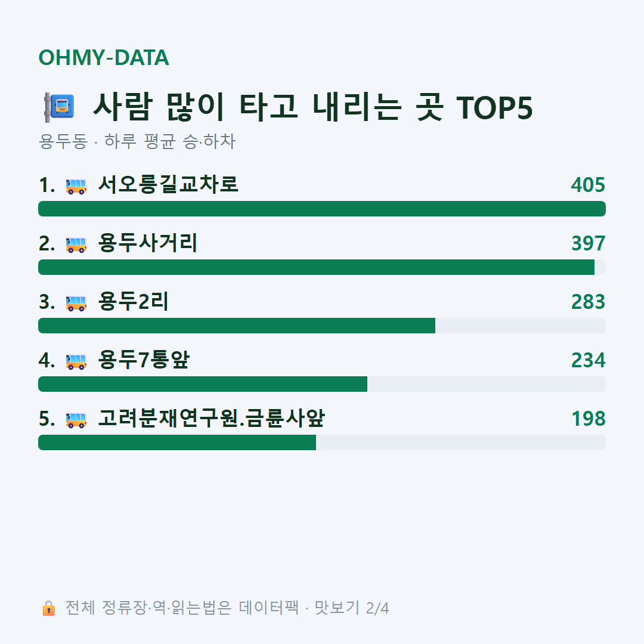The image size is (644, 644).
Task: Click the bus icon beside 용두7통앞
Action: coord(76,361)
